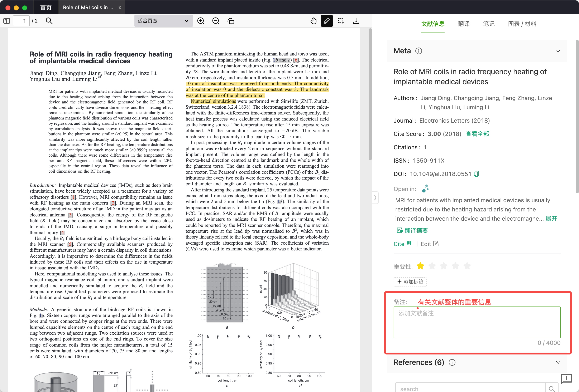Click the Cite button
The height and width of the screenshot is (392, 579).
403,244
